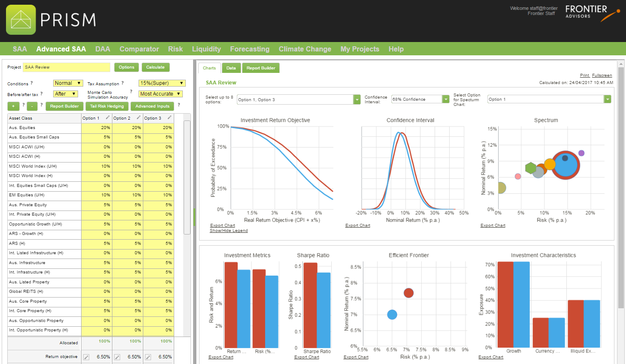Switch to the Charts tab
Screen dimensions: 626x364
click(209, 68)
